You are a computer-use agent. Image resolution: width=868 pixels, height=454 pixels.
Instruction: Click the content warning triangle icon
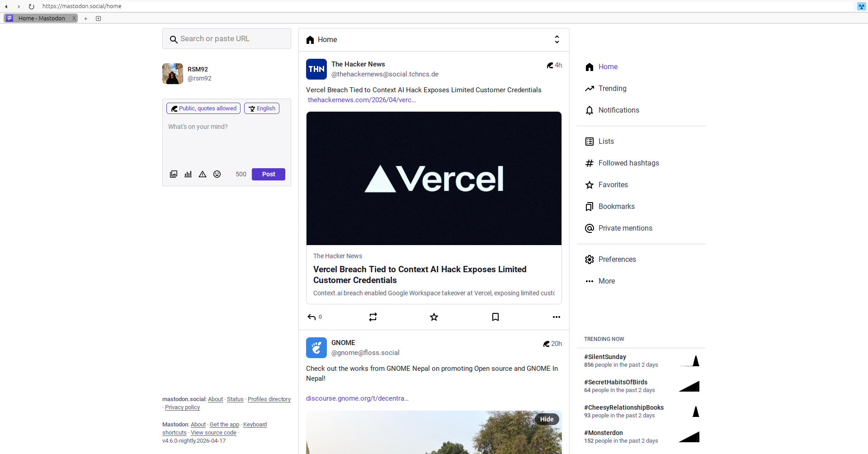click(203, 174)
